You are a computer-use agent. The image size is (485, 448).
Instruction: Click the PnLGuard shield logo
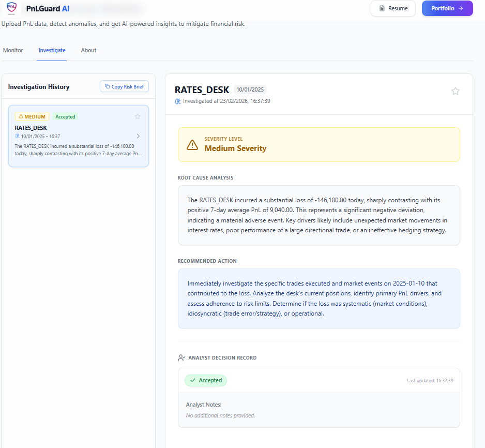click(x=11, y=8)
